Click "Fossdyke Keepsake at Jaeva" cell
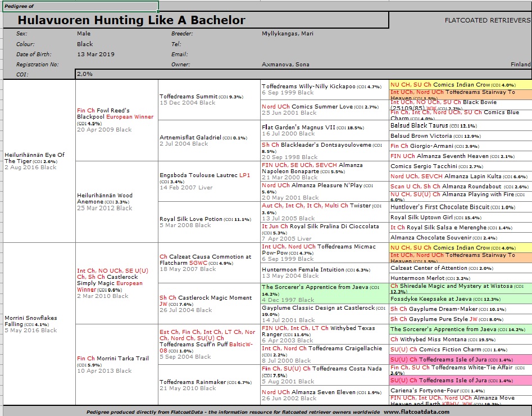Image resolution: width=532 pixels, height=416 pixels. pos(461,299)
